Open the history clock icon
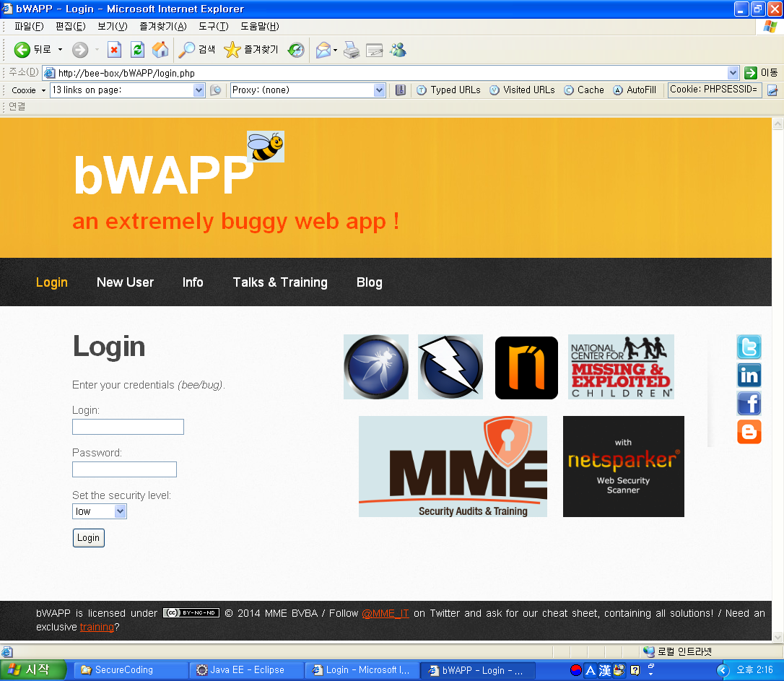Image resolution: width=784 pixels, height=681 pixels. (x=296, y=50)
